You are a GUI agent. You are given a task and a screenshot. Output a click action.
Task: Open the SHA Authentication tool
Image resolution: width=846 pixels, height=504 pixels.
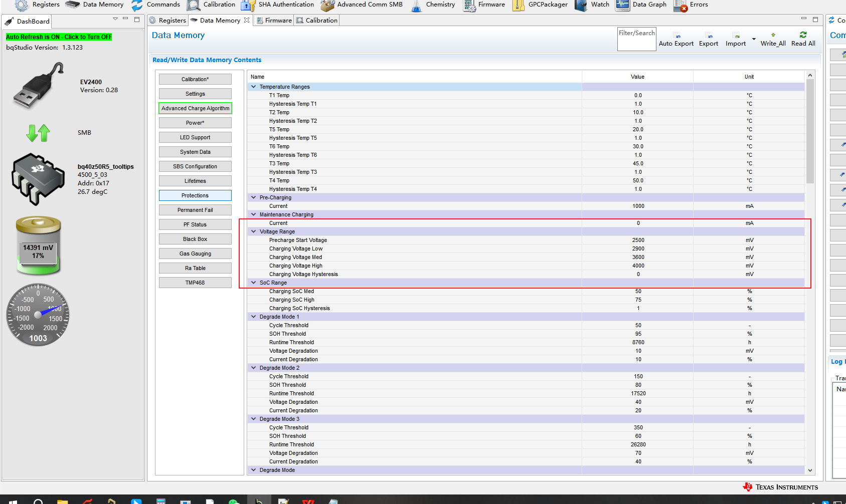(277, 5)
